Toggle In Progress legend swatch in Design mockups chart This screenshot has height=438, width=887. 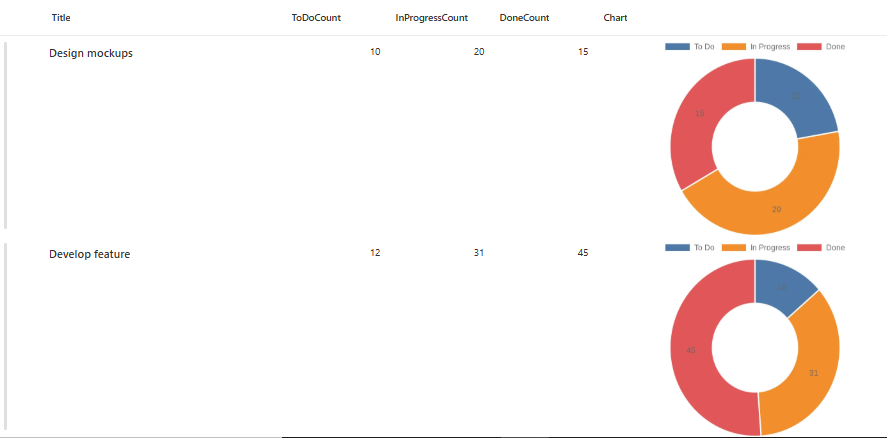pyautogui.click(x=734, y=46)
